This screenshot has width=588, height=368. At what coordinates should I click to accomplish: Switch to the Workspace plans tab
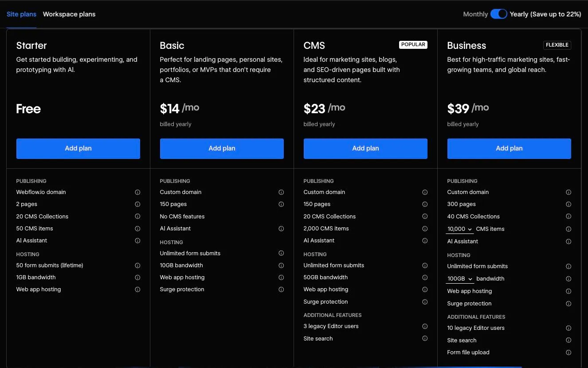click(69, 14)
